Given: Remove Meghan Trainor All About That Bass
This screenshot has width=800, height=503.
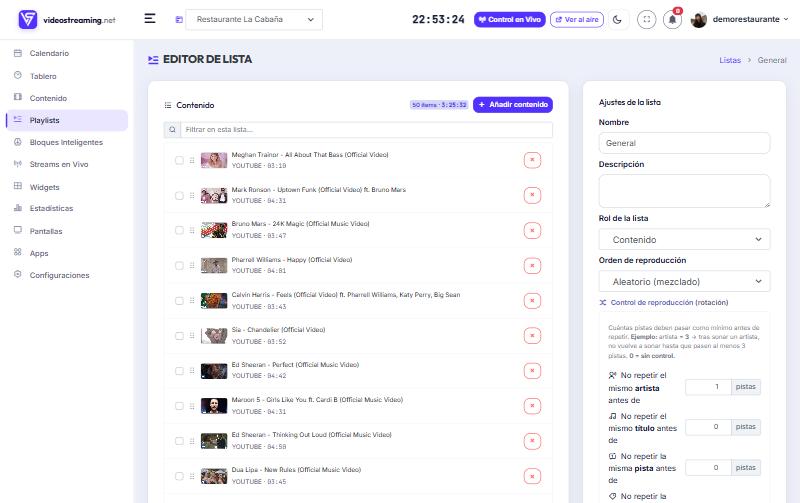Looking at the screenshot, I should [x=532, y=160].
